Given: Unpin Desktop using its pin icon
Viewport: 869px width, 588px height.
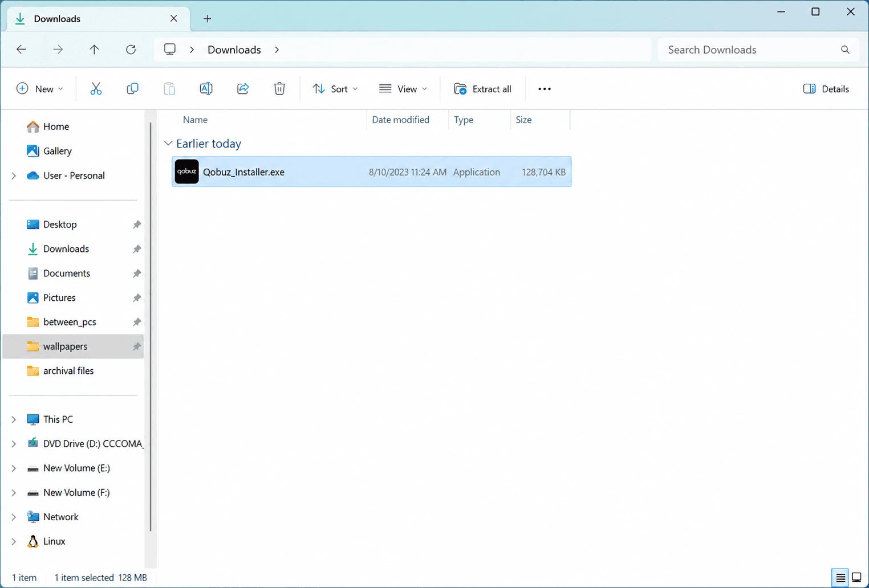Looking at the screenshot, I should pyautogui.click(x=137, y=224).
